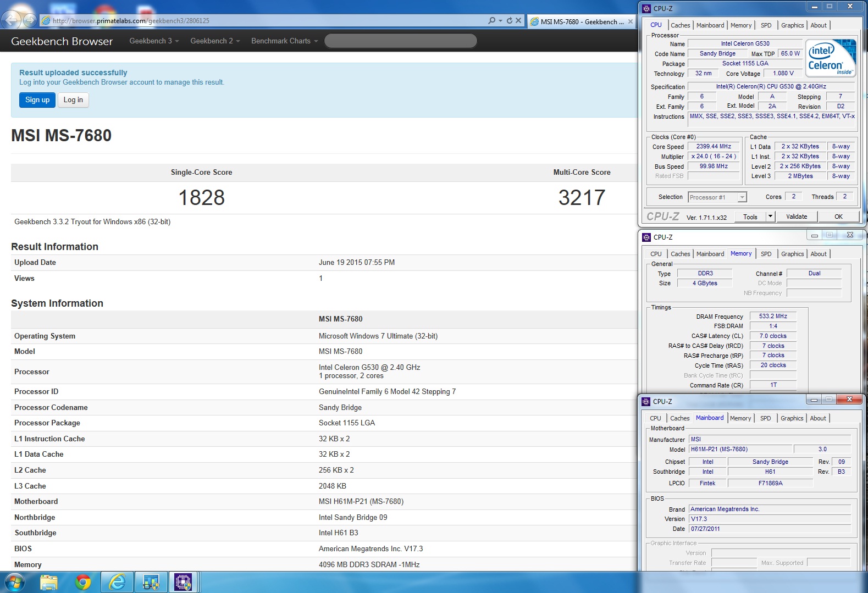
Task: Open the monitor program in the taskbar
Action: pyautogui.click(x=151, y=582)
